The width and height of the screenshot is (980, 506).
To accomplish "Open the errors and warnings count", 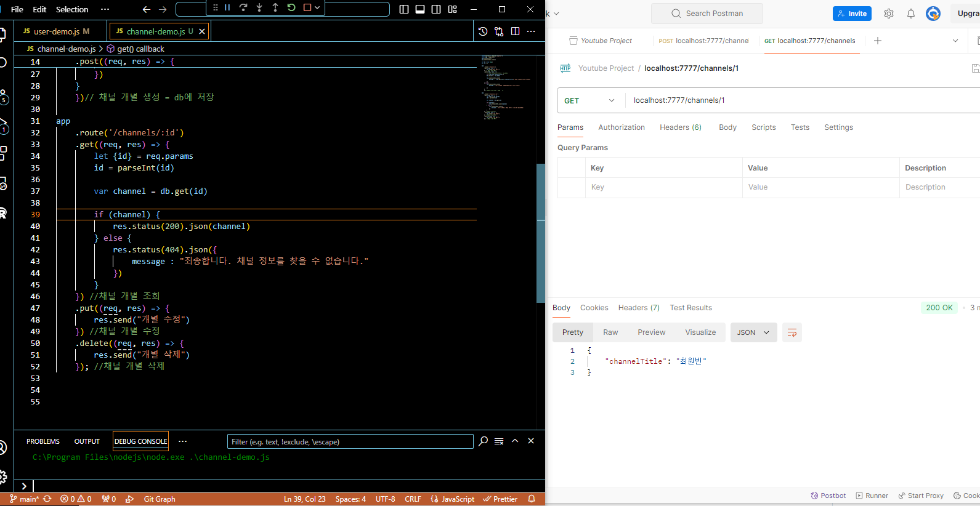I will pos(76,499).
